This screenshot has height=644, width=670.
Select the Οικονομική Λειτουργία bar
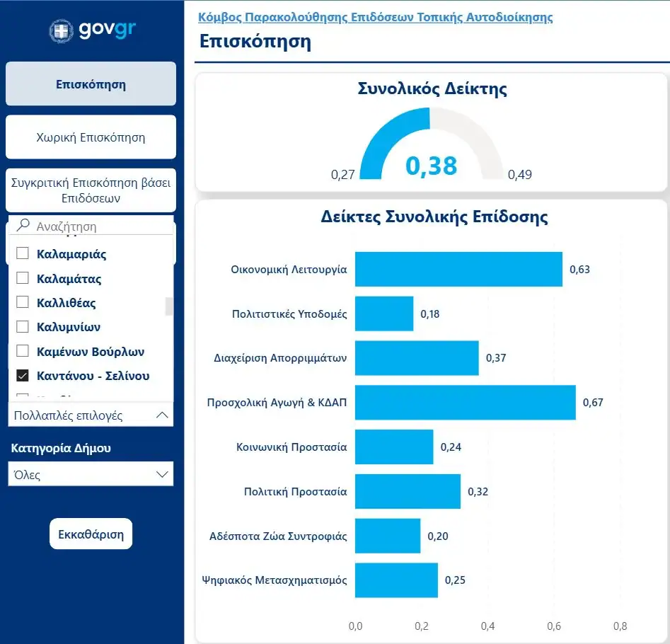point(458,270)
